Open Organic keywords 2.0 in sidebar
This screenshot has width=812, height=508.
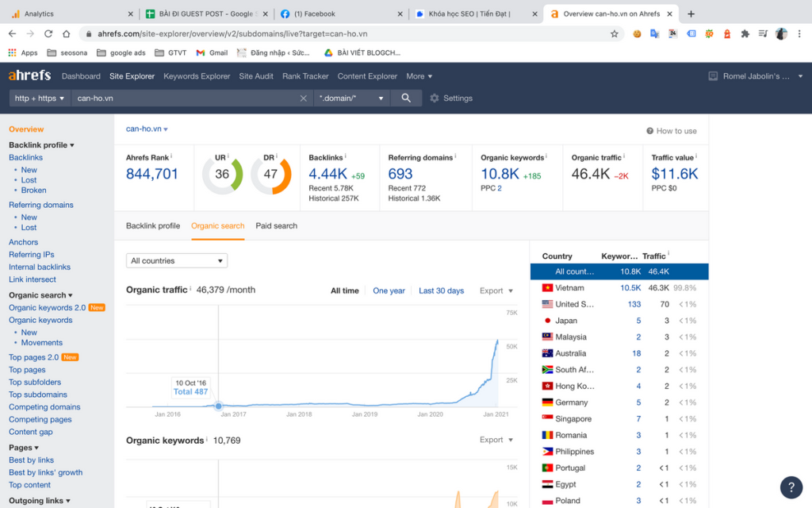(47, 307)
